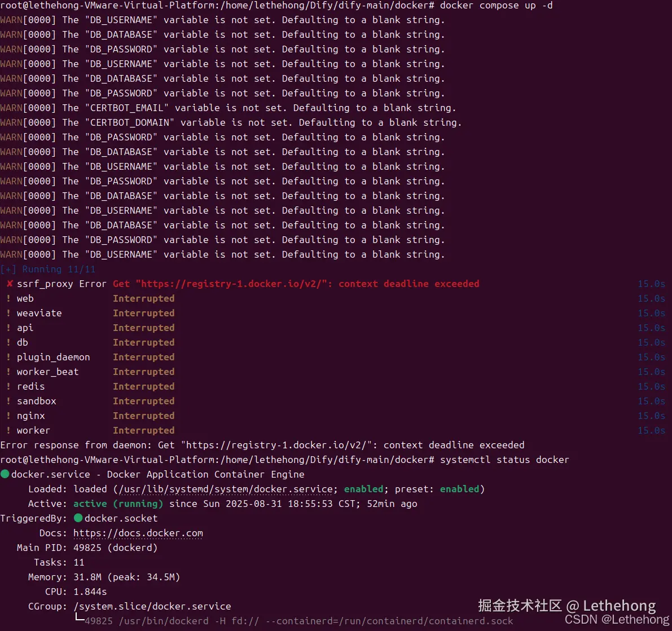Click the Tasks value 11

pos(79,562)
